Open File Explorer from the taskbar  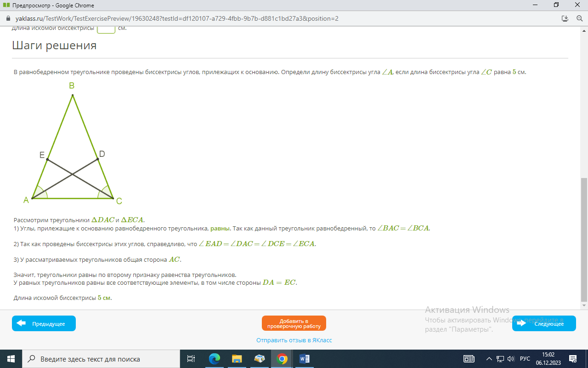237,359
